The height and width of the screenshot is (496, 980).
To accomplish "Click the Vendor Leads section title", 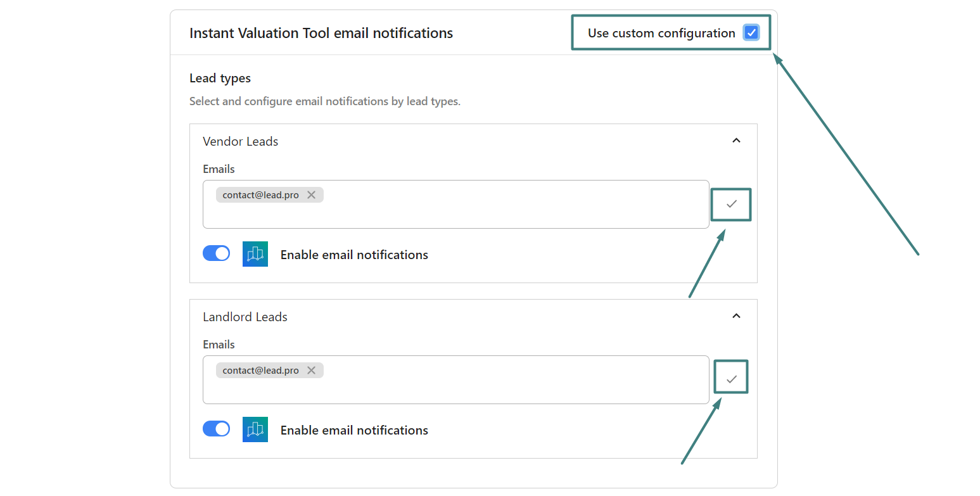I will [x=240, y=141].
